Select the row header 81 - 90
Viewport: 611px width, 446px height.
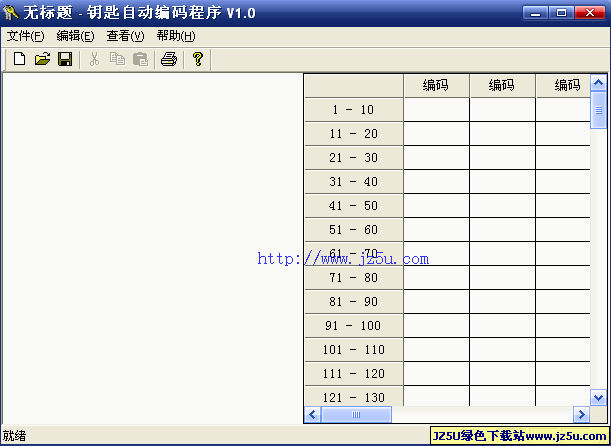click(x=353, y=302)
